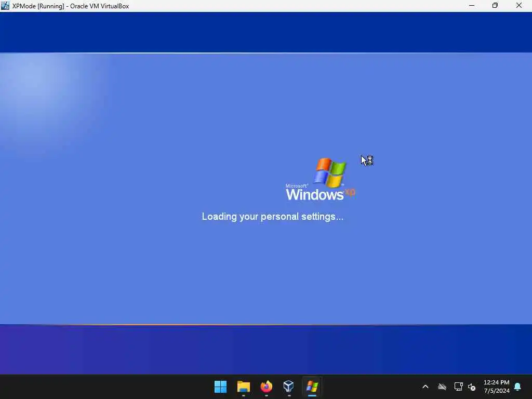532x399 pixels.
Task: Click the 'XPMode [Running] - Oracle VM VirtualBox' title
Action: pyautogui.click(x=71, y=6)
